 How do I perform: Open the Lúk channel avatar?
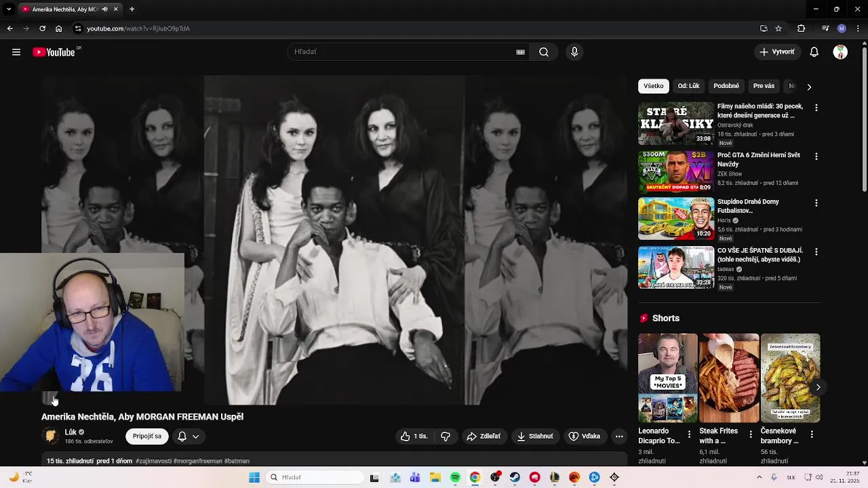tap(50, 436)
